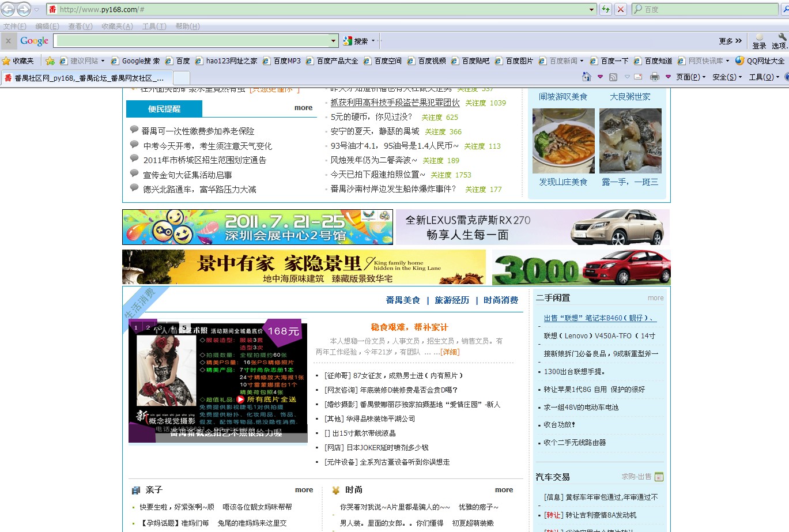Open 抓获利用高科技手段盗芒果犯罪团伙 article

(x=395, y=103)
